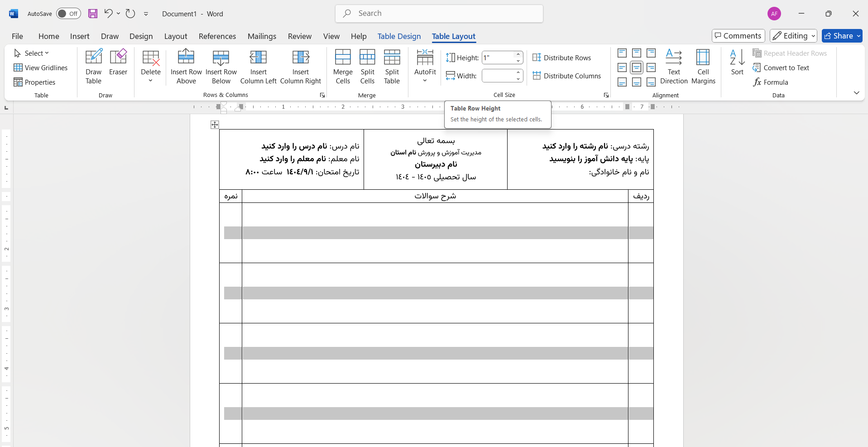Image resolution: width=868 pixels, height=447 pixels.
Task: Open the Comments pane
Action: (x=739, y=36)
